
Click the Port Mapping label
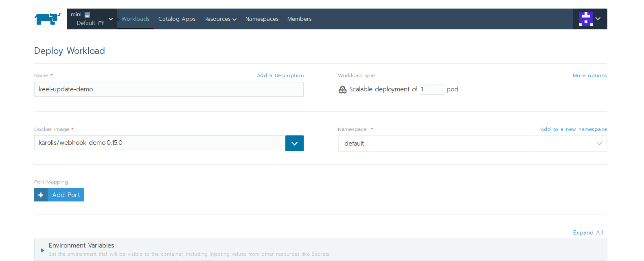coord(51,182)
